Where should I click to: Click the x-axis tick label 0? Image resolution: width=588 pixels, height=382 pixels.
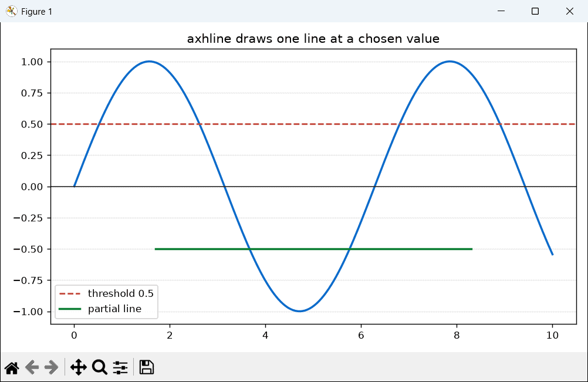[x=75, y=336]
